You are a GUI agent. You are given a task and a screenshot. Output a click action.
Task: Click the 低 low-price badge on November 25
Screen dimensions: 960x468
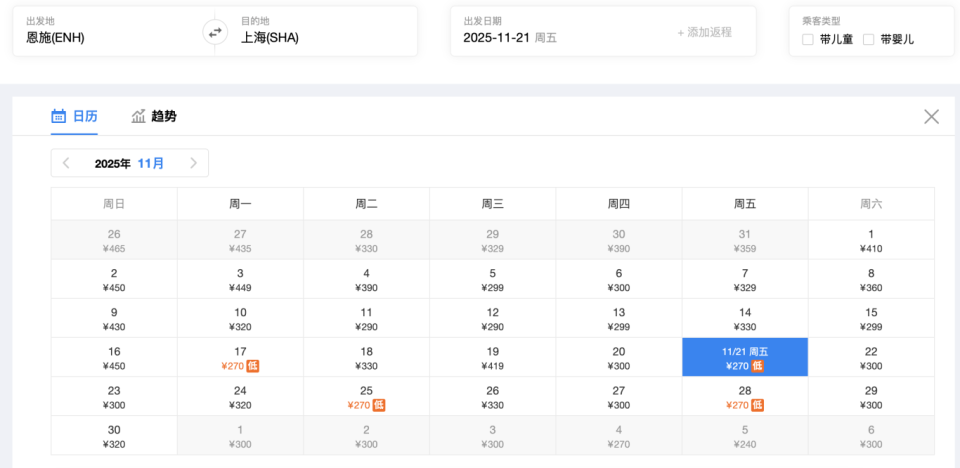tap(379, 405)
